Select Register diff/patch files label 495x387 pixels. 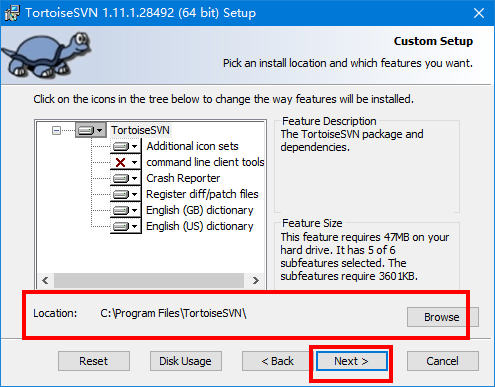202,194
